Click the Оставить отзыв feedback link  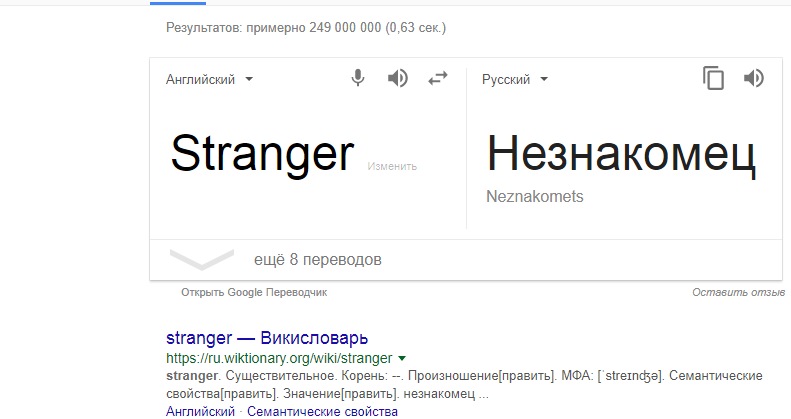[738, 292]
